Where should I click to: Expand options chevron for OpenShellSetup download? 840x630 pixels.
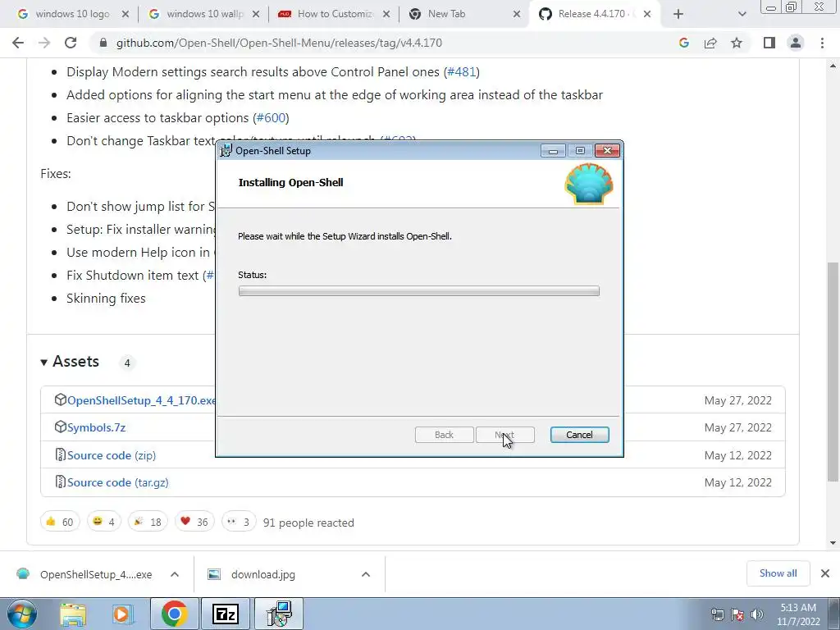[175, 574]
